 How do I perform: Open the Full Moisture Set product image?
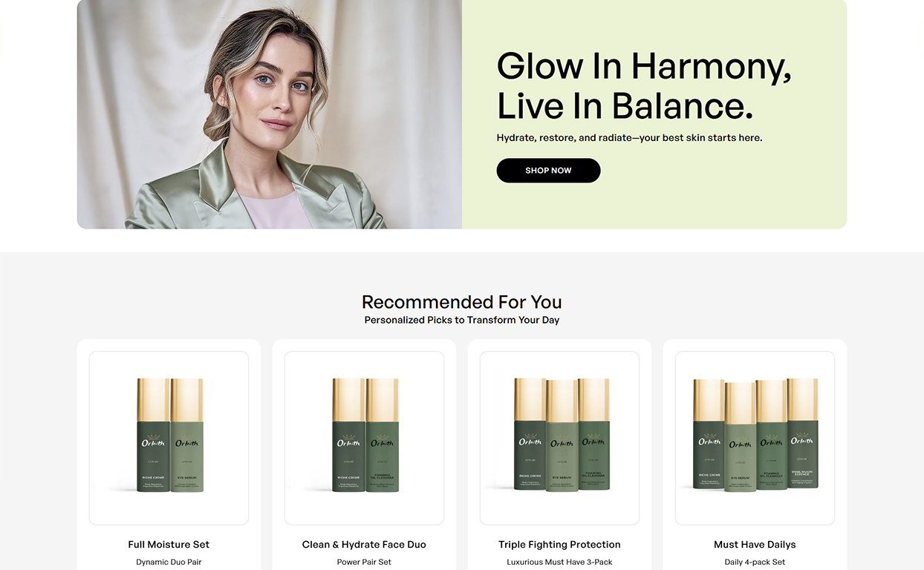pyautogui.click(x=169, y=438)
